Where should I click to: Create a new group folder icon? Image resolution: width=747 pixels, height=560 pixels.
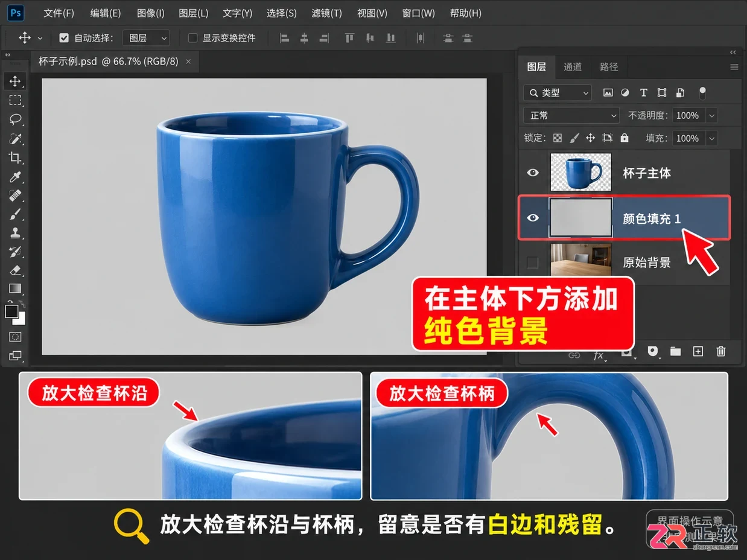[x=675, y=351]
